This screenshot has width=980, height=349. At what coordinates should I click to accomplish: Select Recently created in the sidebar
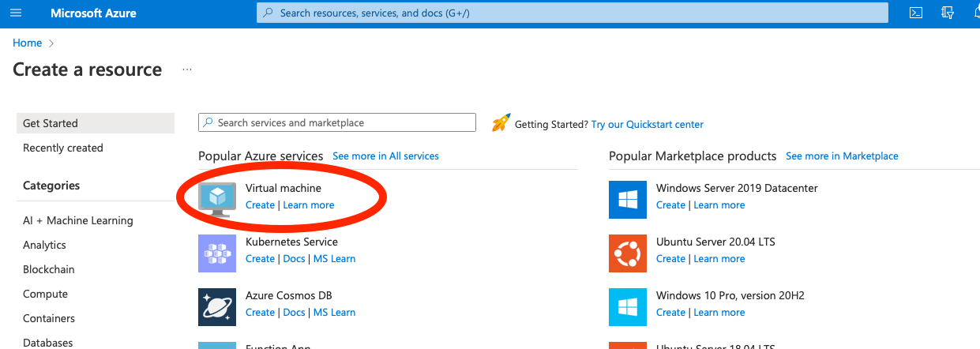(x=63, y=148)
